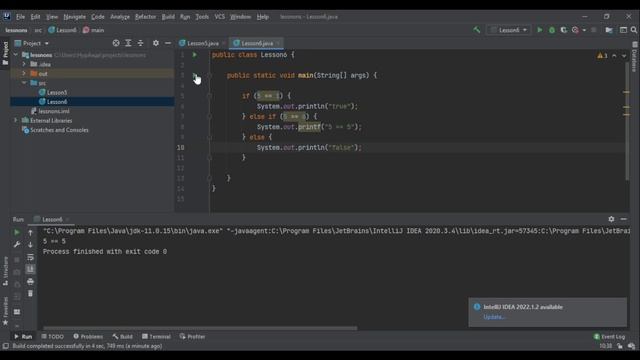640x360 pixels.
Task: Click the main breadcrumb in navigation bar
Action: [x=93, y=30]
